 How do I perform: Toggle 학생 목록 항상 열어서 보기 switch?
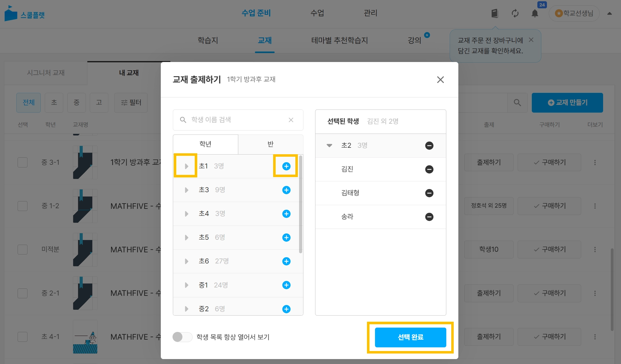pyautogui.click(x=182, y=337)
